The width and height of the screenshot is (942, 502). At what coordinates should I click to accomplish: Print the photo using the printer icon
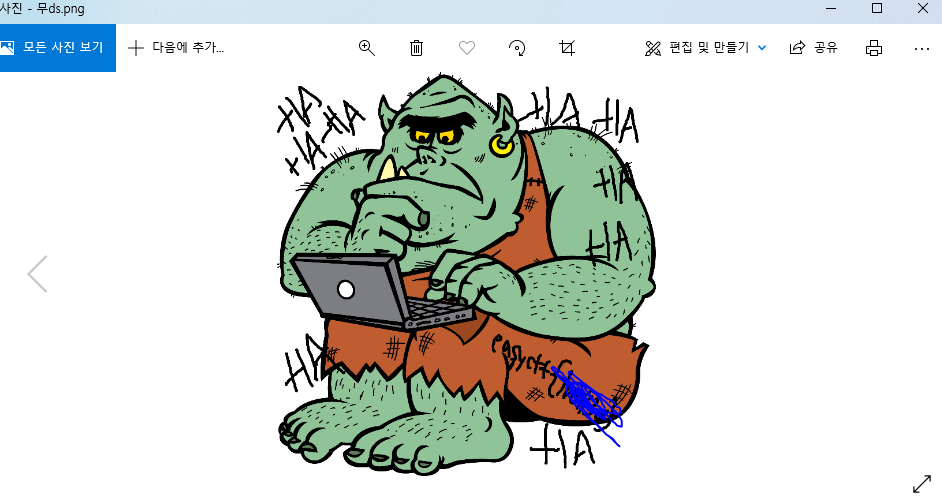(874, 48)
